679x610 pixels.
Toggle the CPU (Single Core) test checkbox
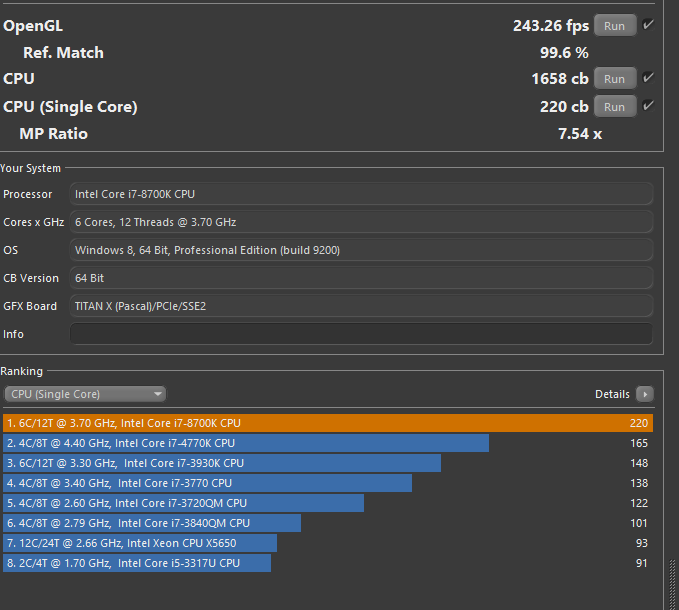point(648,106)
